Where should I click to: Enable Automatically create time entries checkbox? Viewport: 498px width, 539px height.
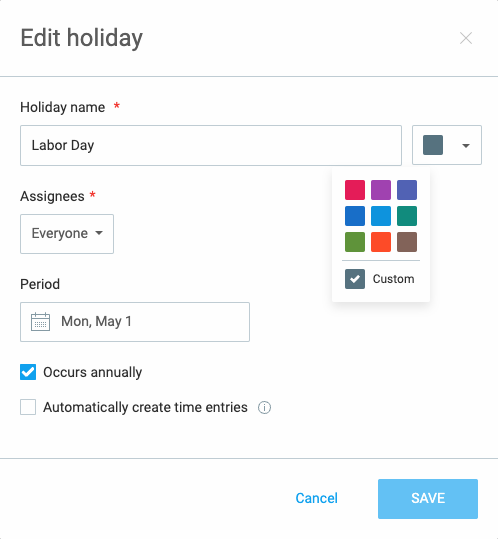pyautogui.click(x=28, y=407)
